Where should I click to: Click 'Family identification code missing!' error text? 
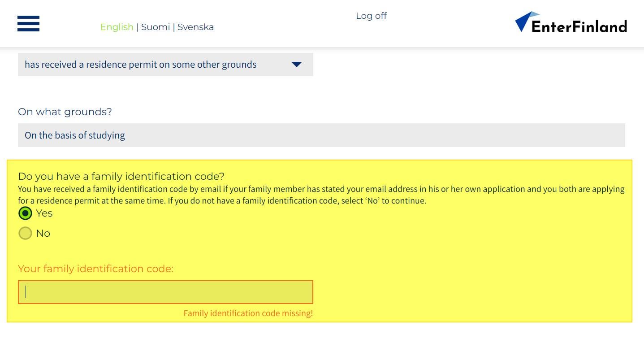point(248,313)
